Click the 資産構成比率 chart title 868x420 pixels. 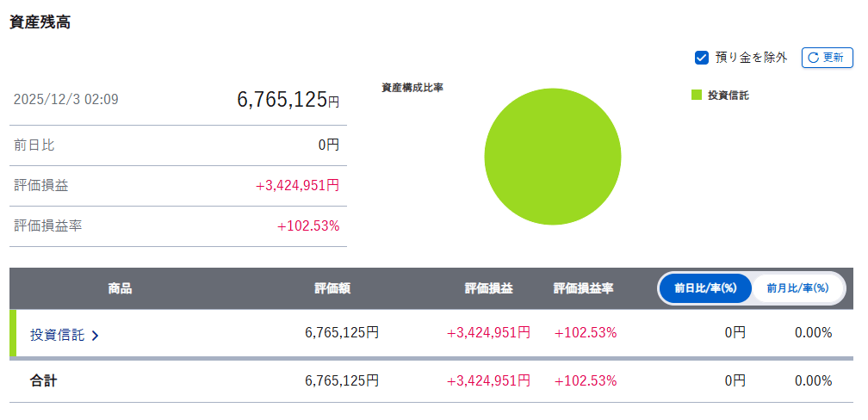click(412, 88)
